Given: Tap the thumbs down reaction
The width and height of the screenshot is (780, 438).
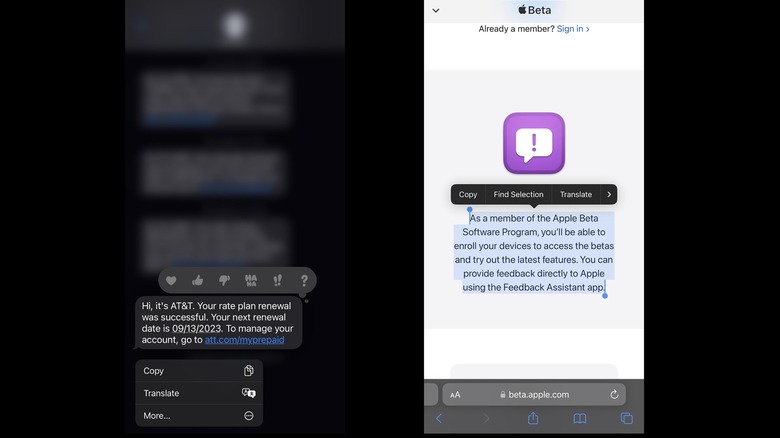Looking at the screenshot, I should (x=224, y=281).
